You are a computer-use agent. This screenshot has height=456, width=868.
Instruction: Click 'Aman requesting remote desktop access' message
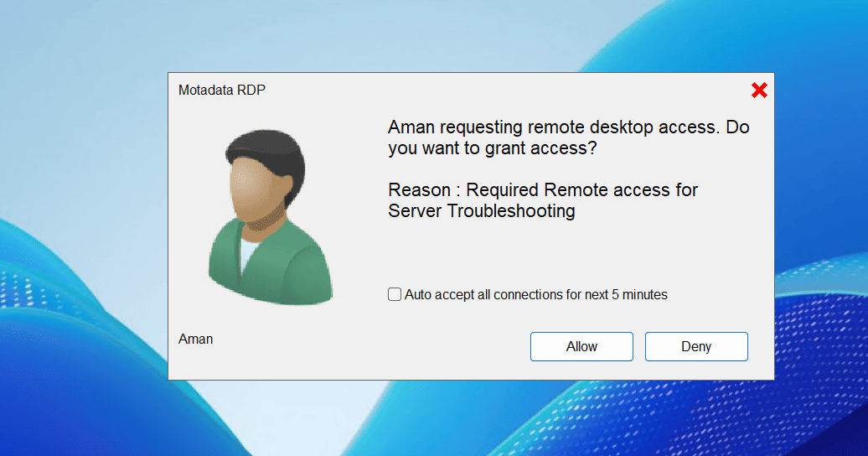[569, 137]
